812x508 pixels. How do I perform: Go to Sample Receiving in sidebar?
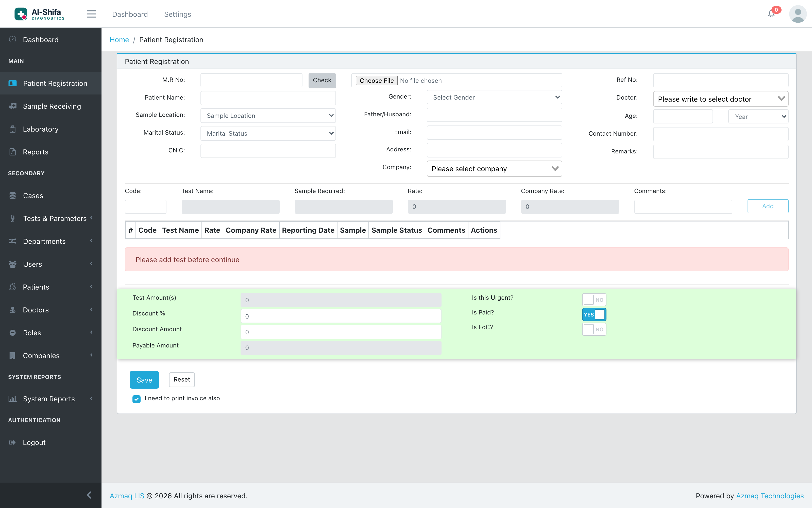[x=51, y=106]
